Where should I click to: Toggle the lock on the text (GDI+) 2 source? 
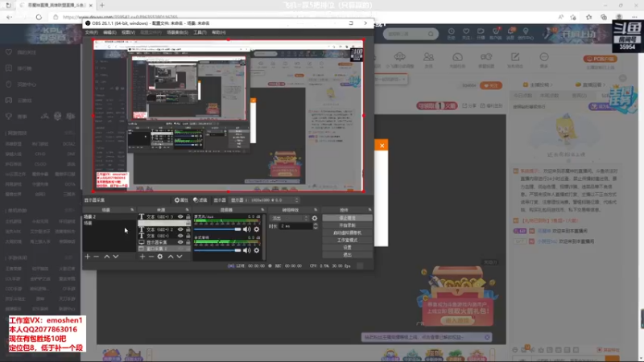coord(188,229)
